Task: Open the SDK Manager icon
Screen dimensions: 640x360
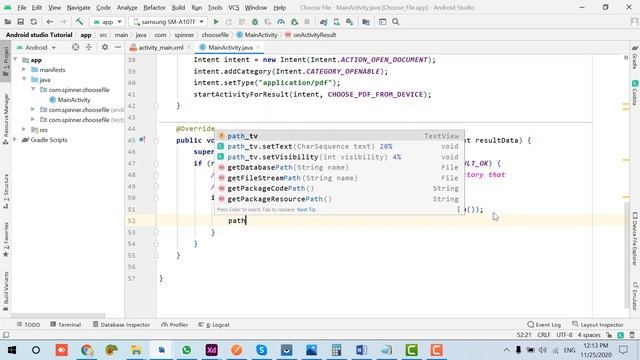Action: click(x=349, y=22)
